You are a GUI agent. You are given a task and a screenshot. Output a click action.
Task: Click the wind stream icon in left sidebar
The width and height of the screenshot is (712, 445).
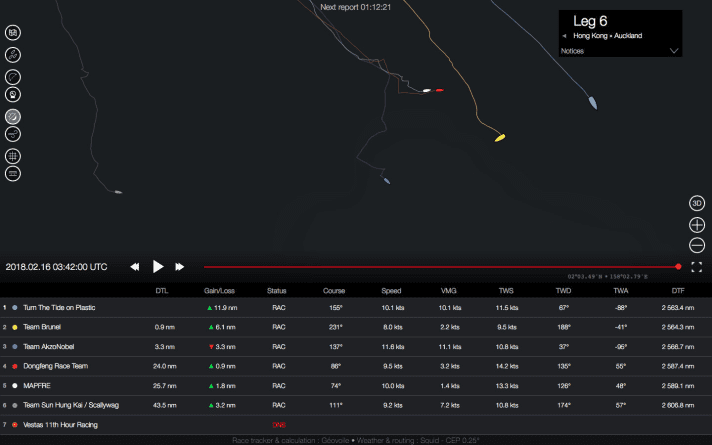tap(14, 133)
